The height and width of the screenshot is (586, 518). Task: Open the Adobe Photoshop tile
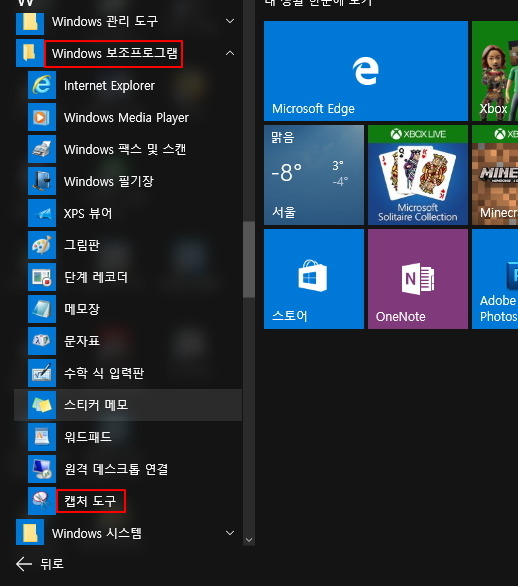[495, 279]
